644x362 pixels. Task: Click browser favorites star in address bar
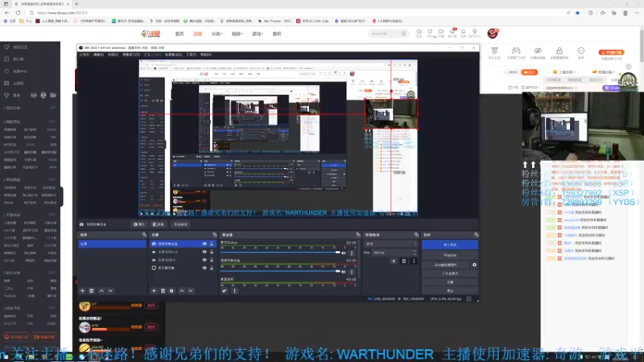pos(577,13)
